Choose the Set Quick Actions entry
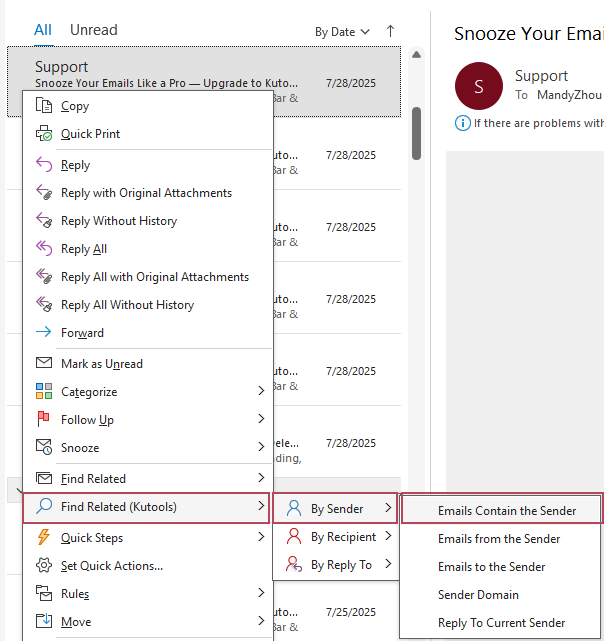Viewport: 604px width, 641px height. point(148,565)
